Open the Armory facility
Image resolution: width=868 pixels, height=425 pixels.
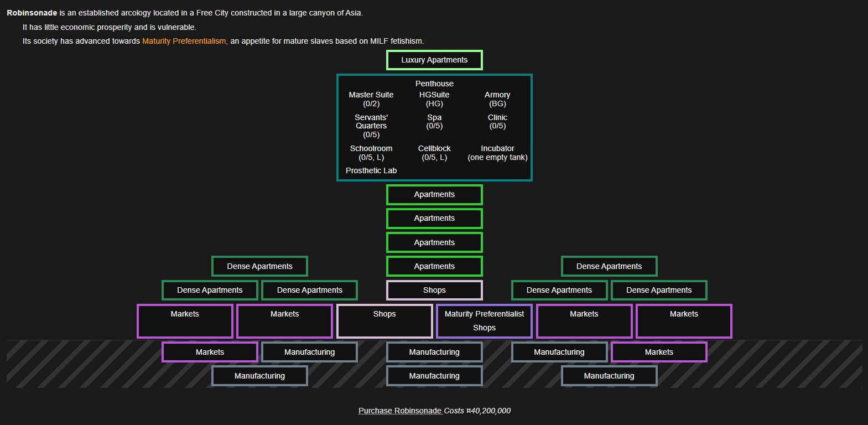pos(497,95)
